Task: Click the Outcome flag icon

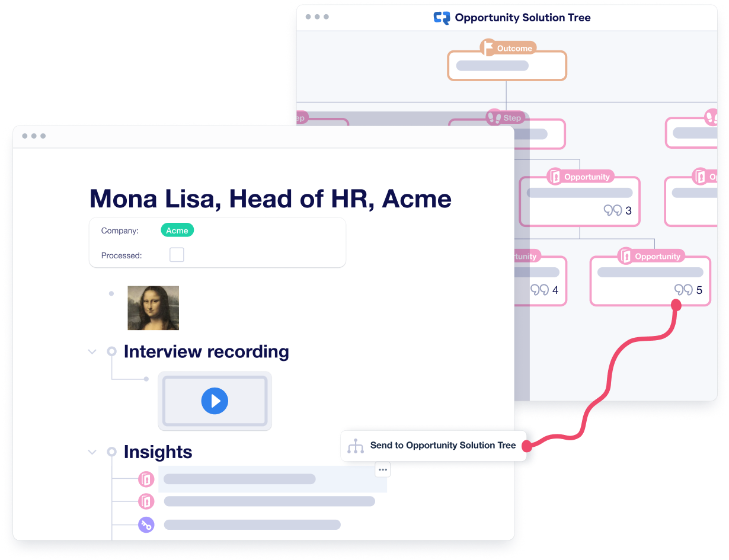Action: coord(488,47)
